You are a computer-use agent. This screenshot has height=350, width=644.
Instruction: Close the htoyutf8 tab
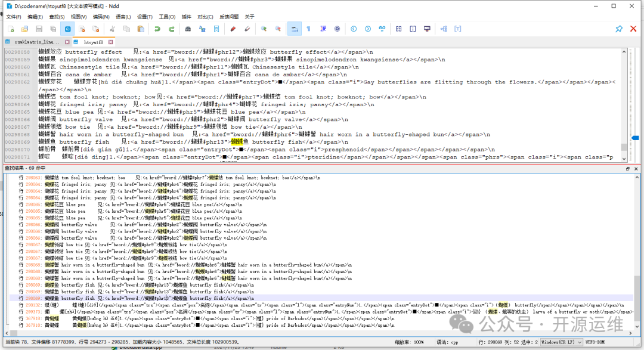[110, 42]
